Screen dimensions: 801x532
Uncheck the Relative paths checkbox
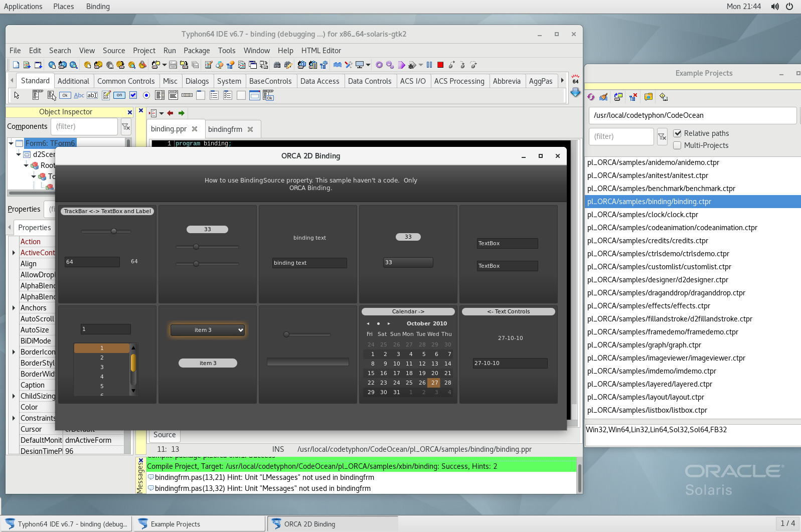(677, 133)
